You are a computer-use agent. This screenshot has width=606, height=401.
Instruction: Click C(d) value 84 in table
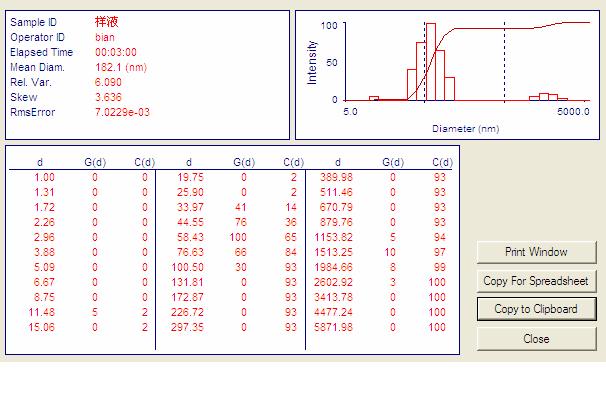[291, 252]
